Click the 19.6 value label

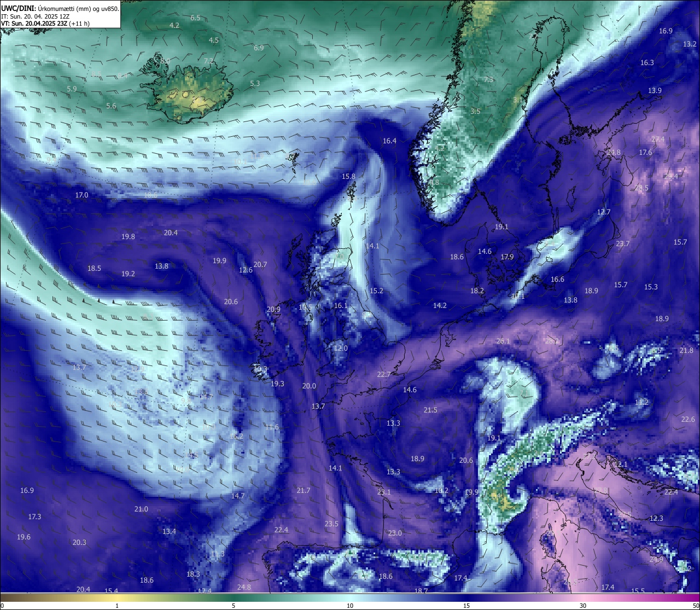[24, 537]
